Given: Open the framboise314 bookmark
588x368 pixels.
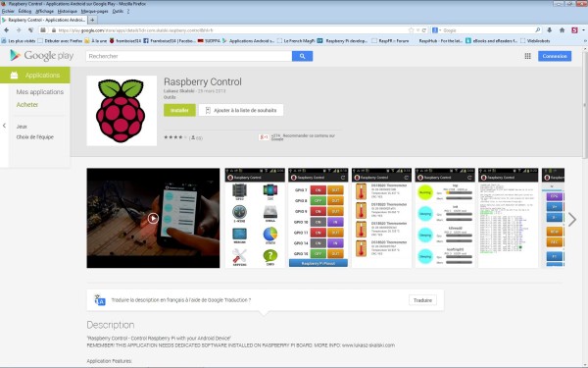Looking at the screenshot, I should coord(125,40).
